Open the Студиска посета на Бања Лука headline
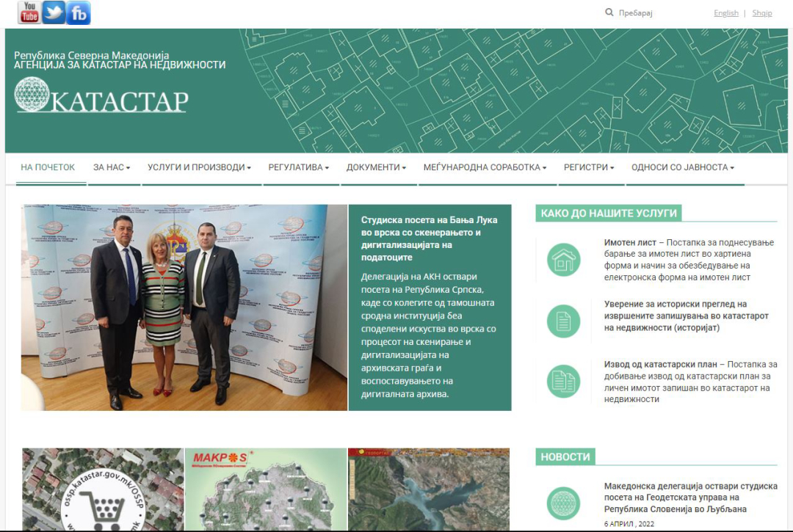 pos(430,238)
